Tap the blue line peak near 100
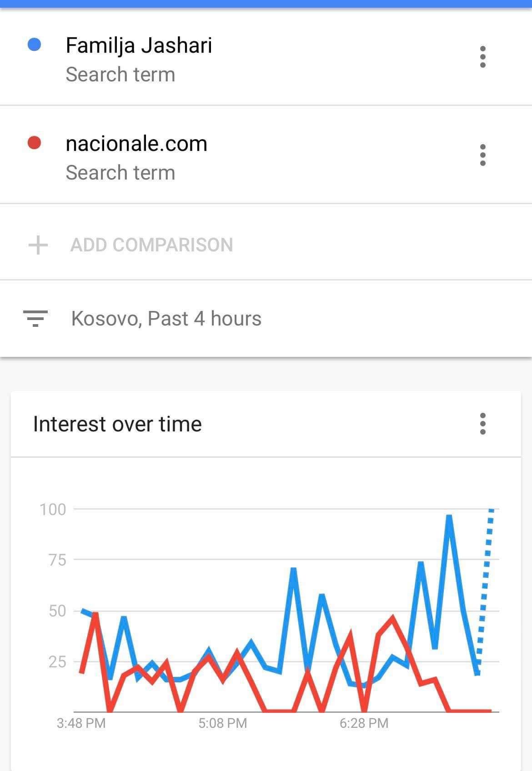The height and width of the screenshot is (771, 532). click(449, 517)
